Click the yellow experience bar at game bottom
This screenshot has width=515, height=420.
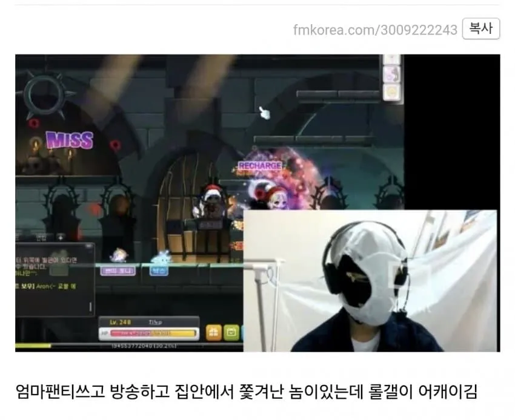tap(33, 346)
